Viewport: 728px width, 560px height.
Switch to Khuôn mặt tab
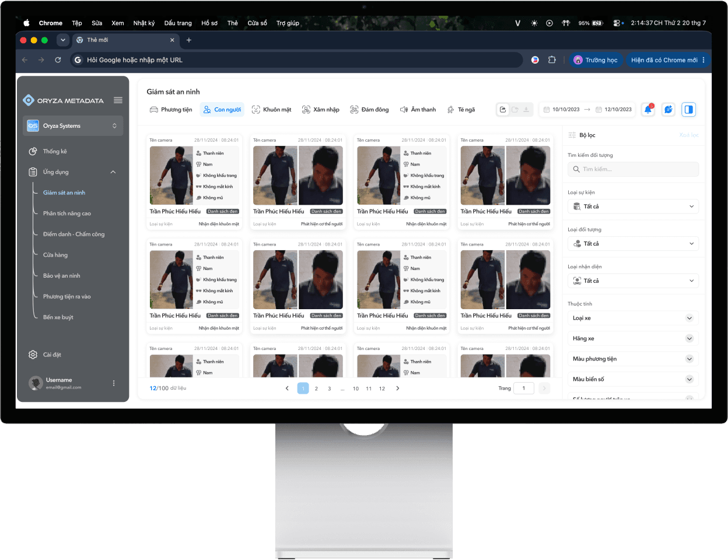click(x=271, y=109)
